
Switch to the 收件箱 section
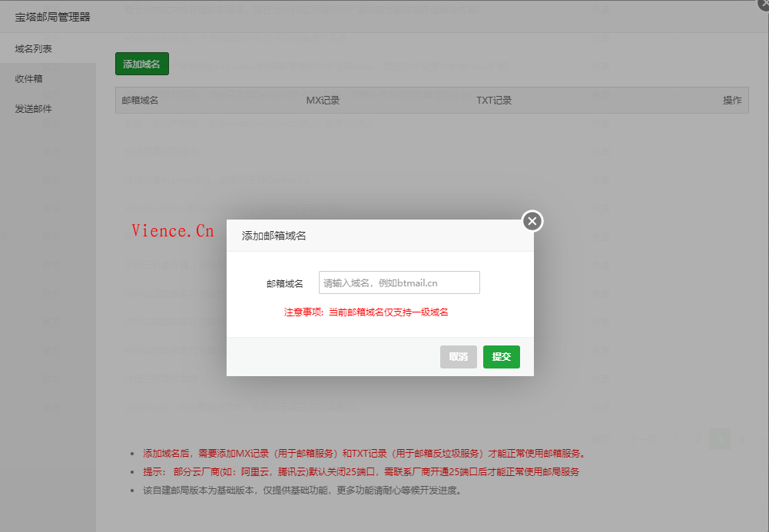pos(29,78)
